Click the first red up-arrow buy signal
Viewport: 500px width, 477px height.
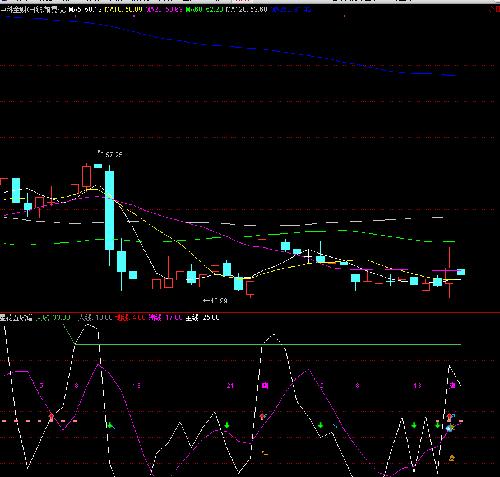[x=51, y=417]
